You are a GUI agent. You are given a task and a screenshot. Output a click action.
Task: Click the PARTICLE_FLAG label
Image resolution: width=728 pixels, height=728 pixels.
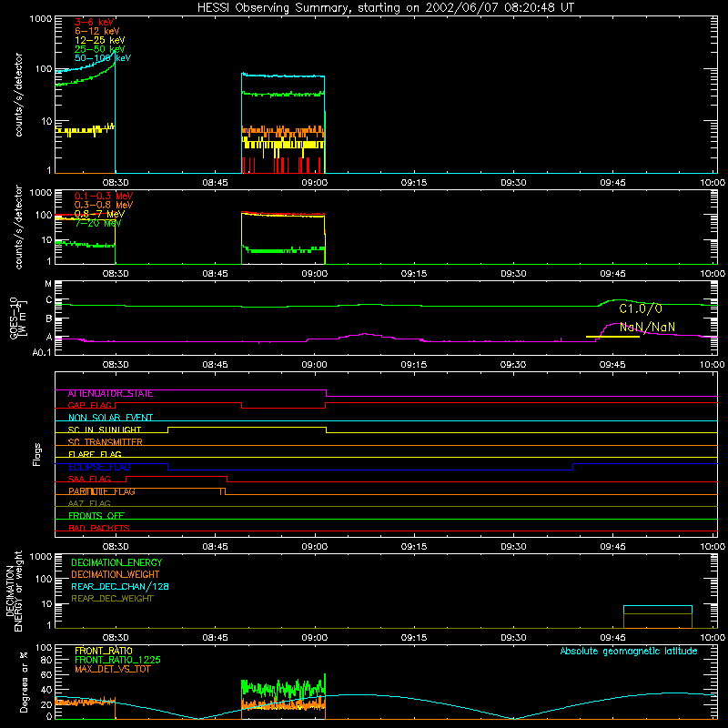point(102,491)
